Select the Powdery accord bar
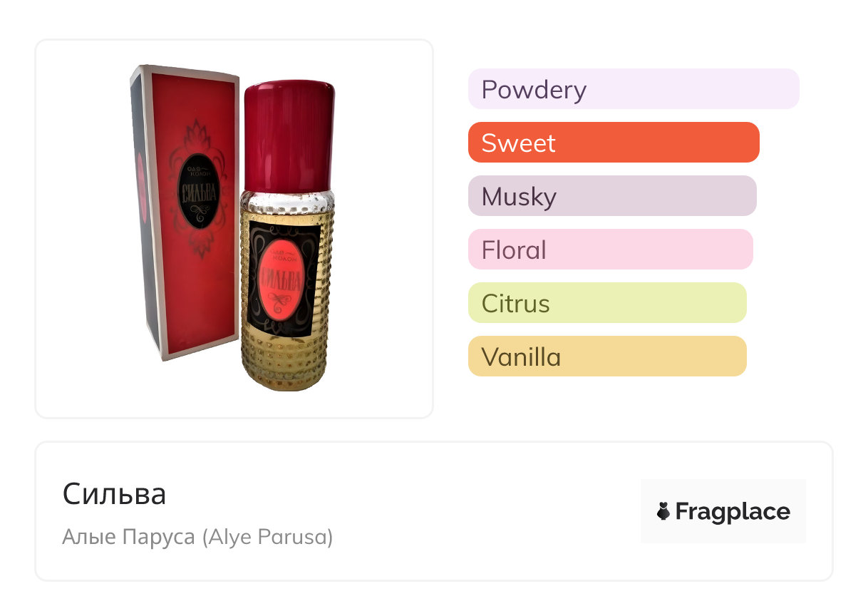 coord(633,89)
